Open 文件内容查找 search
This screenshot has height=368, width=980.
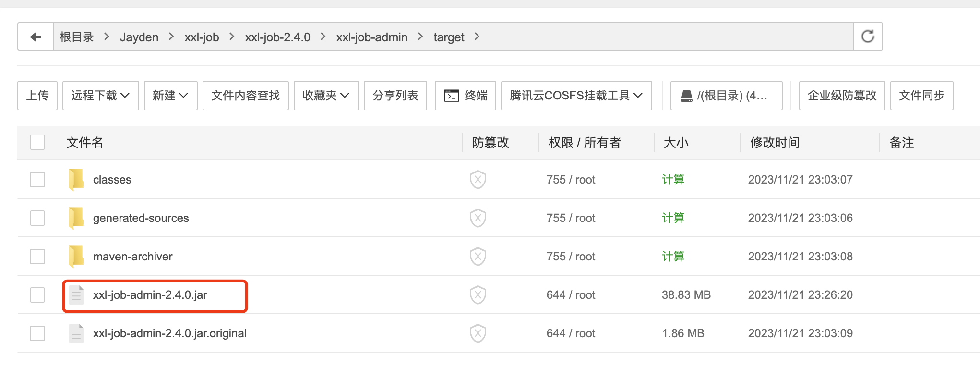(245, 96)
